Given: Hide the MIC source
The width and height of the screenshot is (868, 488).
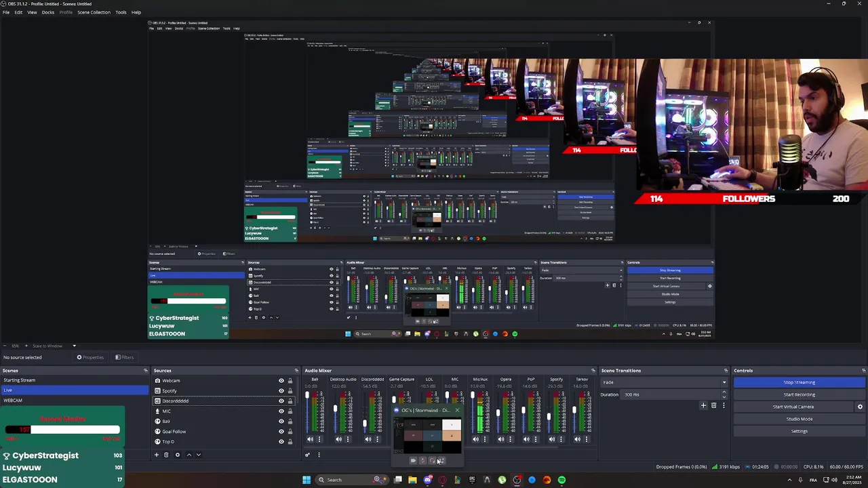Looking at the screenshot, I should (281, 411).
